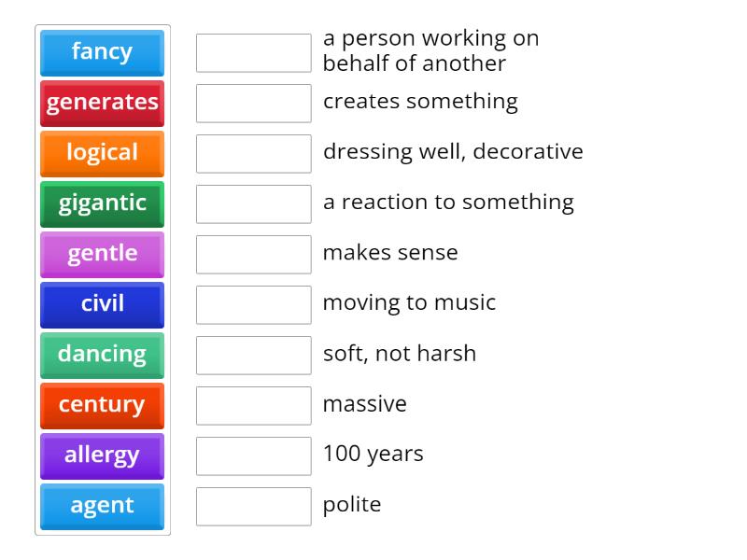
Task: Select the slot next to 'soft, not harsh'
Action: (x=253, y=356)
